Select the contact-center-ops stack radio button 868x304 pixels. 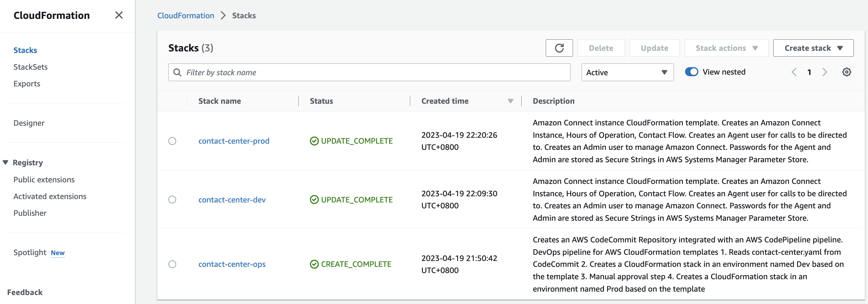pyautogui.click(x=172, y=264)
